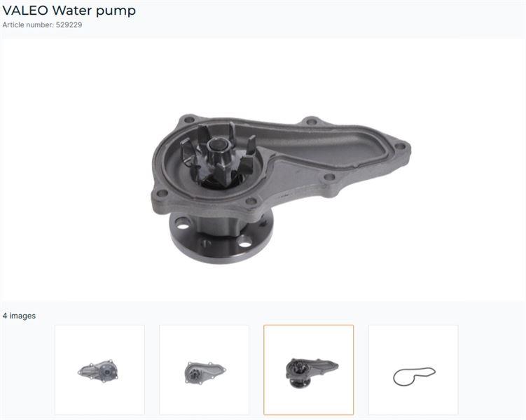Click the article number 529229

click(x=69, y=24)
